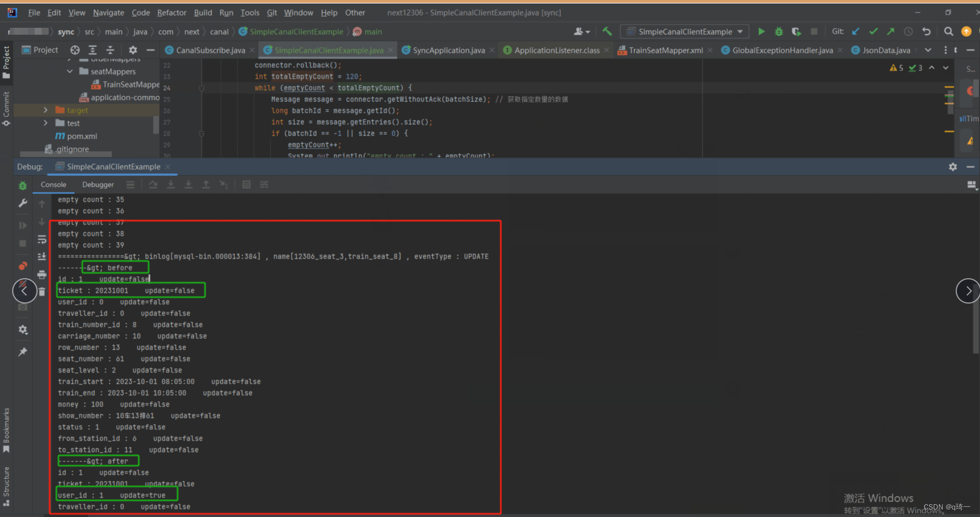Image resolution: width=980 pixels, height=517 pixels.
Task: Open GlobalExceptionHandler.java editor tab
Action: [x=783, y=50]
